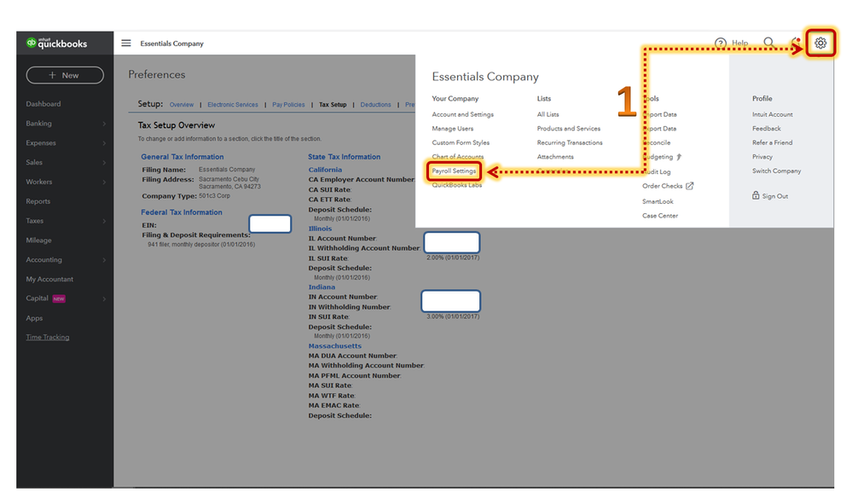Screen dimensions: 852x504
Task: Click the lock icon next to Sign Out
Action: coord(756,195)
